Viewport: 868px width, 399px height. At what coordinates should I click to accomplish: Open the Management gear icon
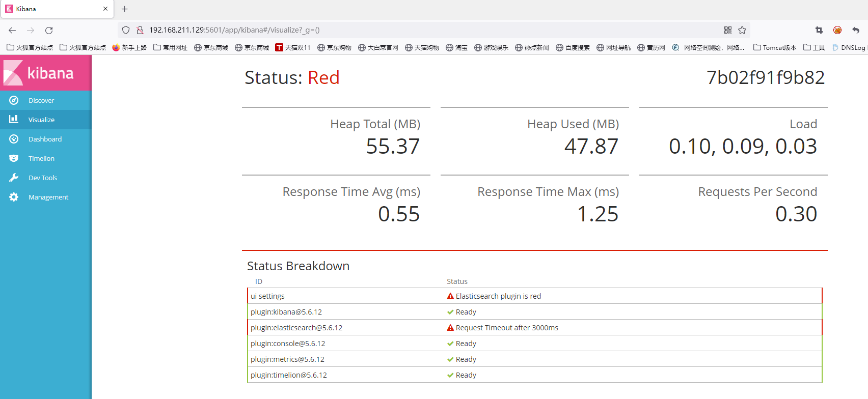coord(14,197)
